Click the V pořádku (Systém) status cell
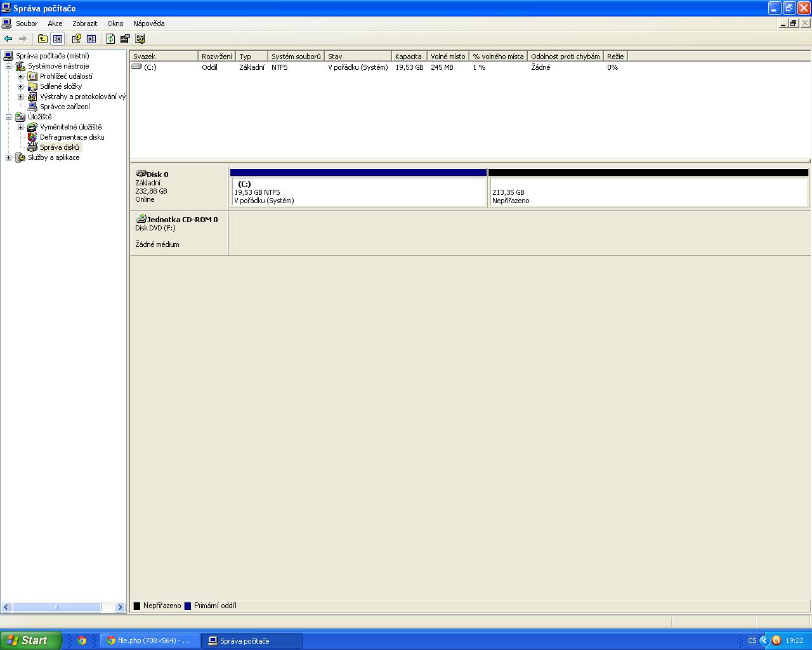The width and height of the screenshot is (812, 650). 358,67
